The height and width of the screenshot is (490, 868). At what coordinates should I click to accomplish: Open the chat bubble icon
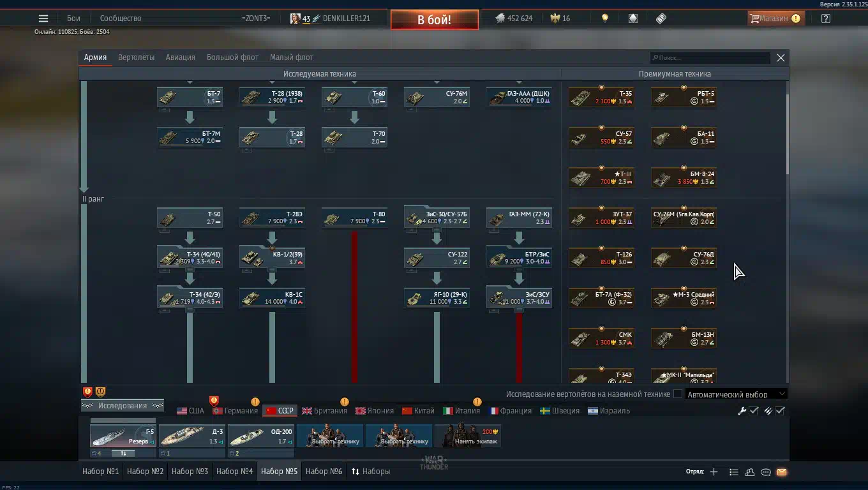(765, 471)
